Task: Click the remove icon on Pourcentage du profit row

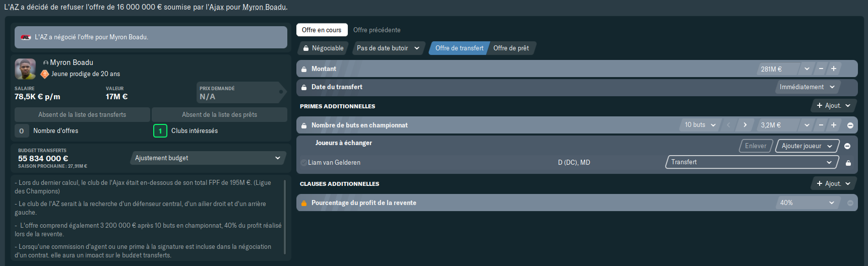Action: [850, 203]
